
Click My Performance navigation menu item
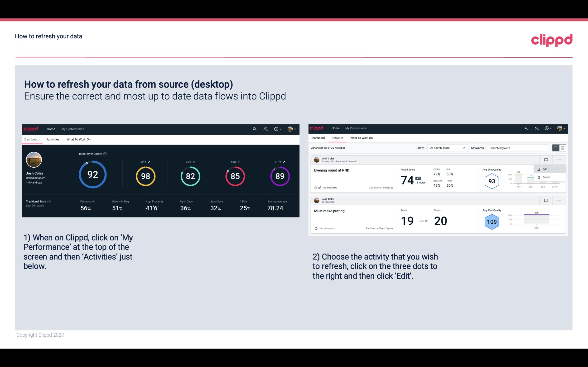tap(72, 128)
